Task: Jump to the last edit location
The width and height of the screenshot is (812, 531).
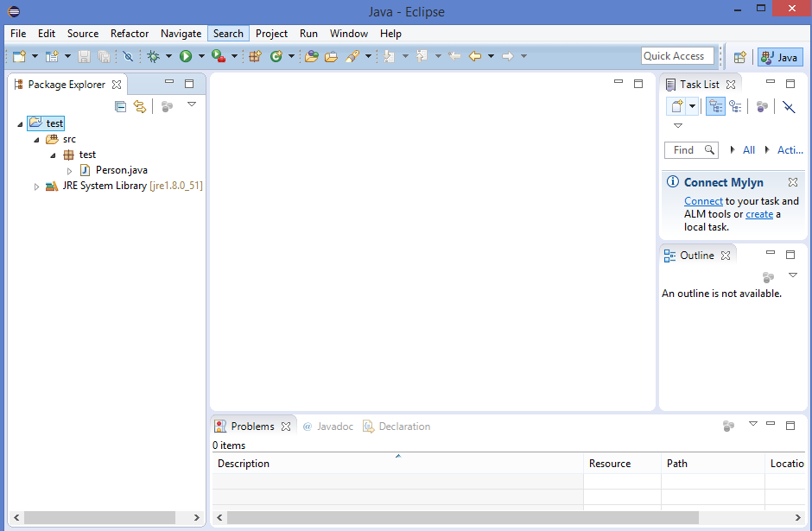Action: click(x=454, y=56)
